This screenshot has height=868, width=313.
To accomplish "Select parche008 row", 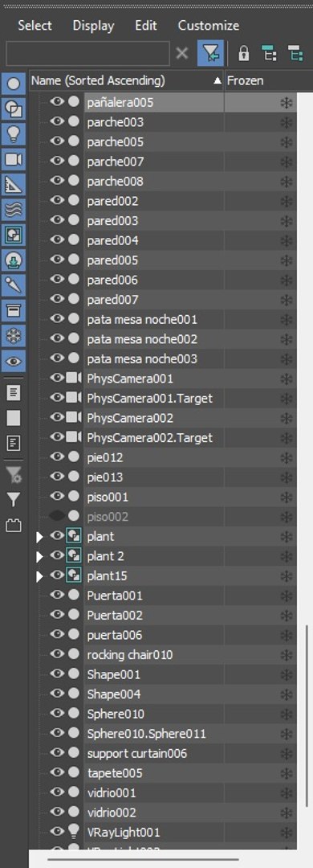I will click(115, 181).
